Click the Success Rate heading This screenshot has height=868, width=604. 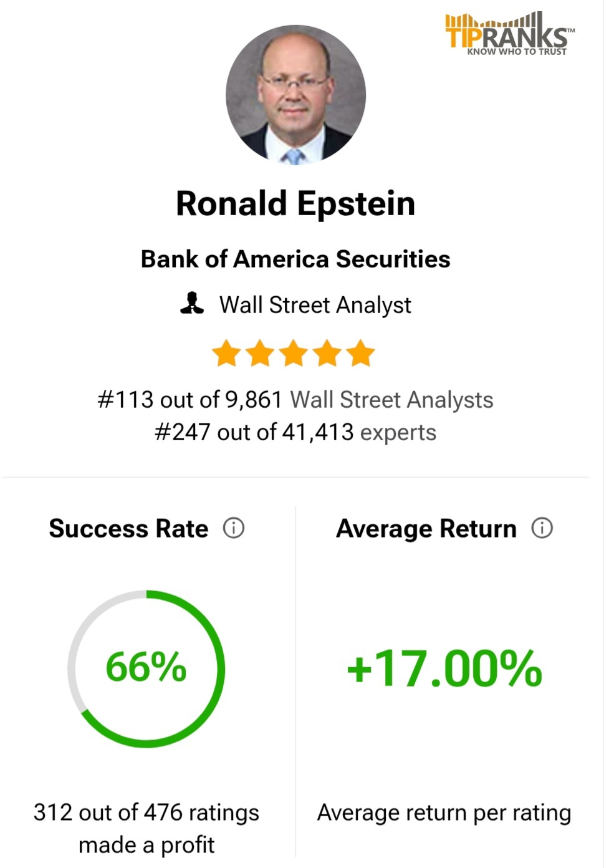pos(129,529)
